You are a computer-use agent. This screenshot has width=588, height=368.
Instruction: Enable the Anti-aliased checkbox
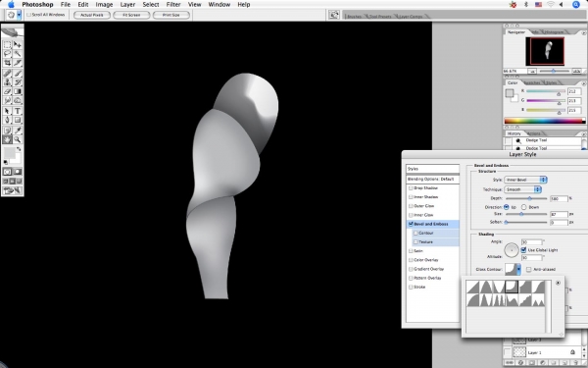point(529,269)
